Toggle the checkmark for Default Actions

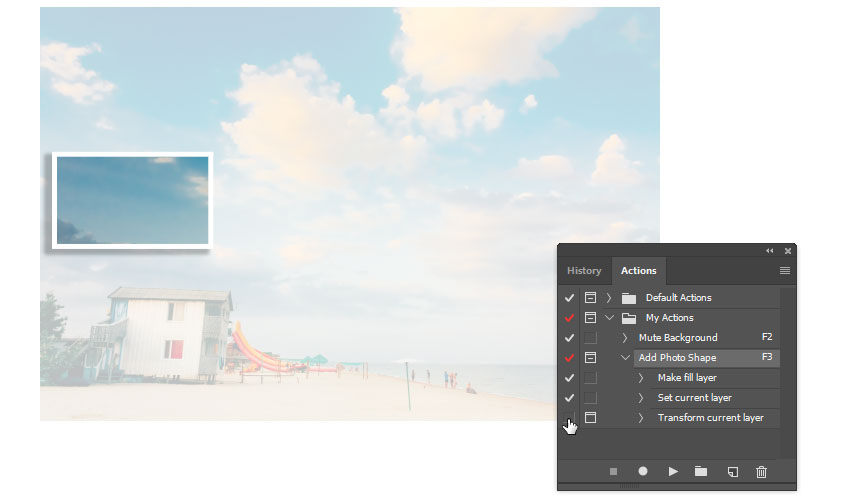coord(569,298)
